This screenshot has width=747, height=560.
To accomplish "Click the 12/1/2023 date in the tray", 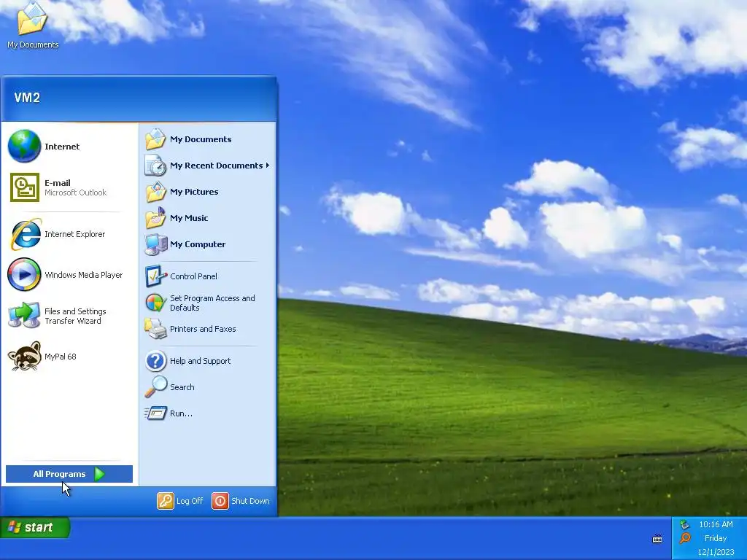I will pos(716,552).
